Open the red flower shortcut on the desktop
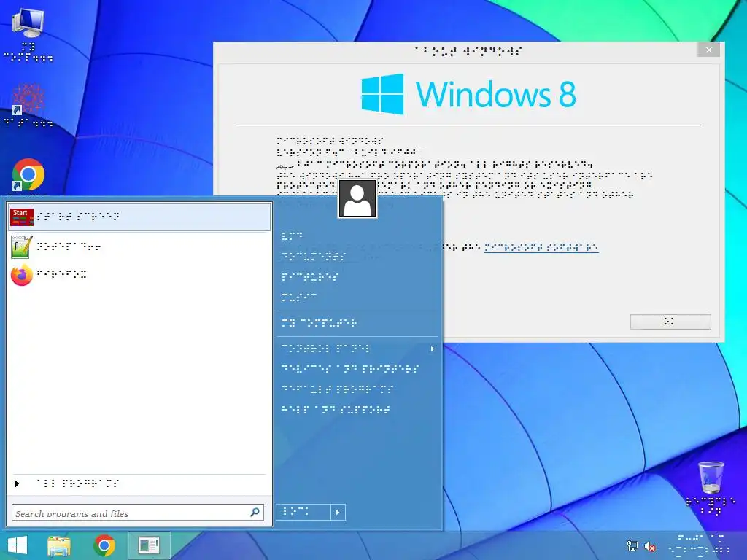The image size is (747, 560). click(x=28, y=105)
